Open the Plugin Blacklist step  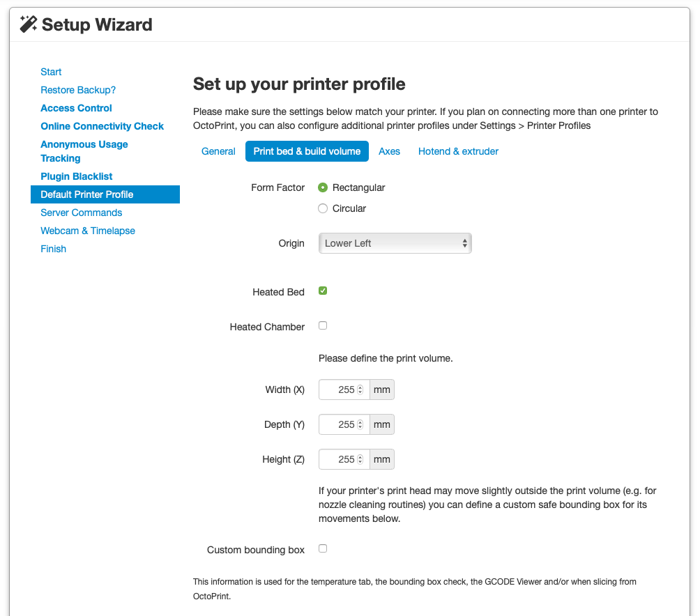(76, 176)
